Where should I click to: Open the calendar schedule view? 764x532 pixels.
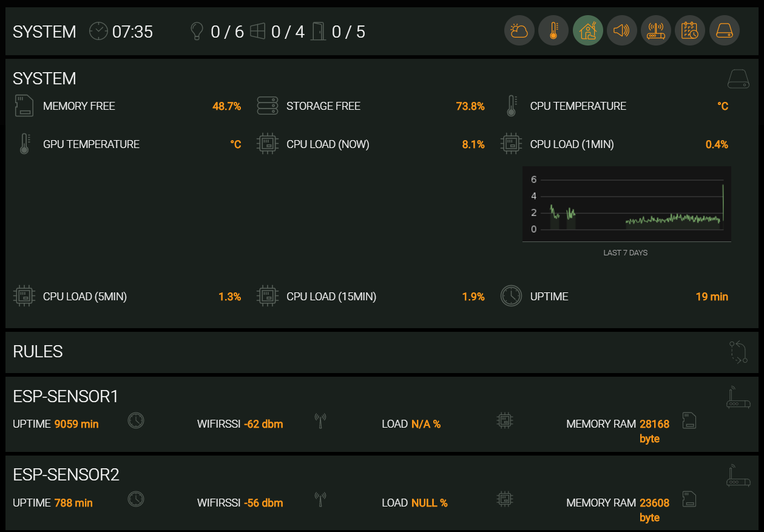tap(690, 31)
